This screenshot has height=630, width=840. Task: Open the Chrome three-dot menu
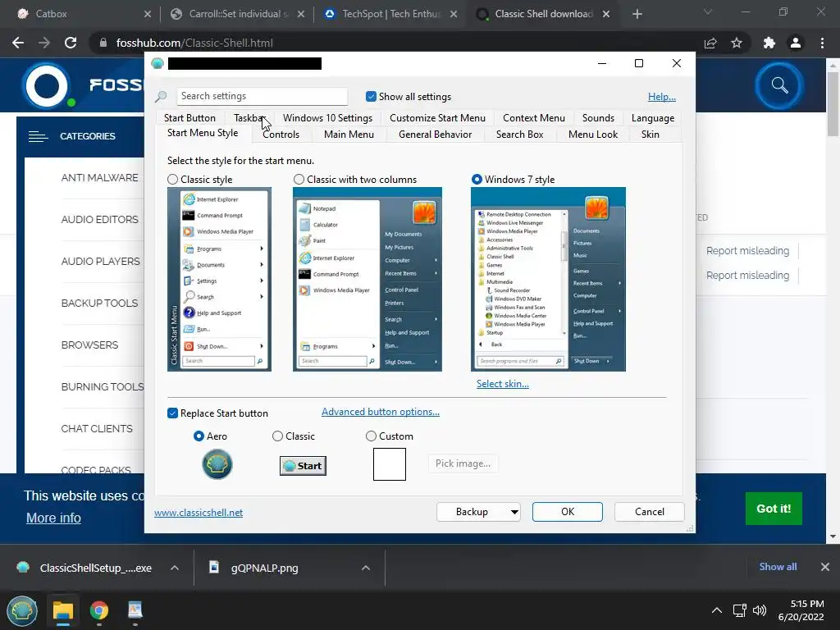click(x=822, y=43)
